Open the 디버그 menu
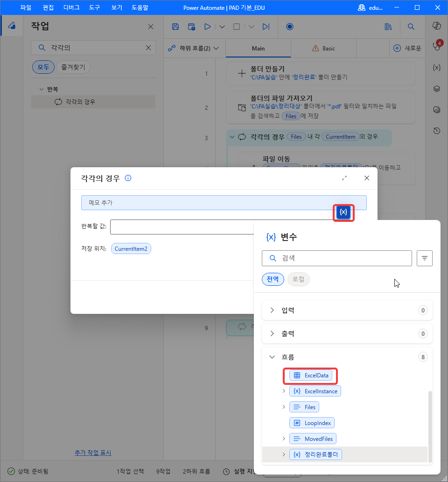 (71, 7)
